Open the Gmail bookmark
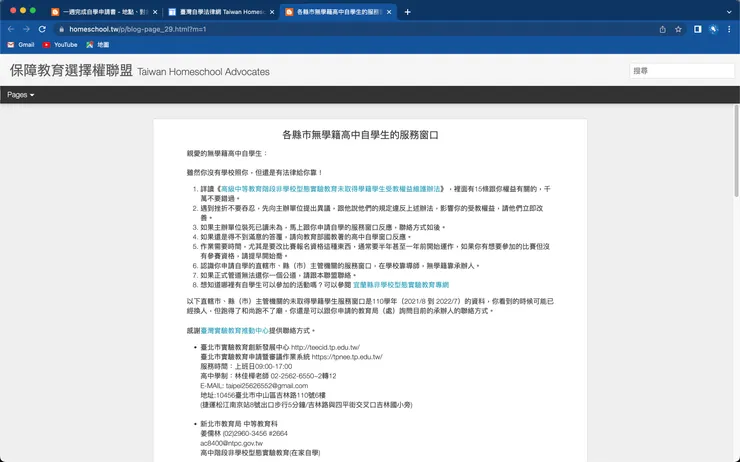The width and height of the screenshot is (740, 462). (x=21, y=45)
